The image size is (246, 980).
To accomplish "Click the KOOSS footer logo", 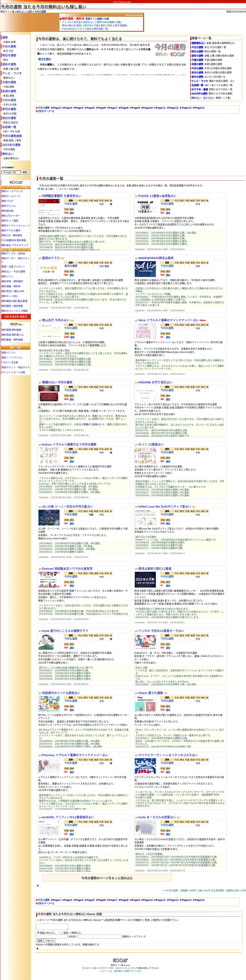I will pyautogui.click(x=121, y=960).
